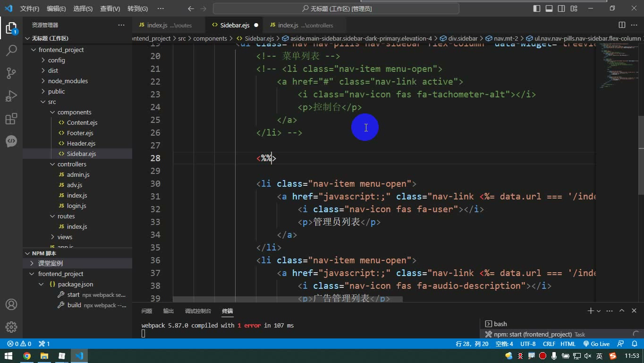644x363 pixels.
Task: Click the go back arrow in title bar
Action: (x=191, y=9)
